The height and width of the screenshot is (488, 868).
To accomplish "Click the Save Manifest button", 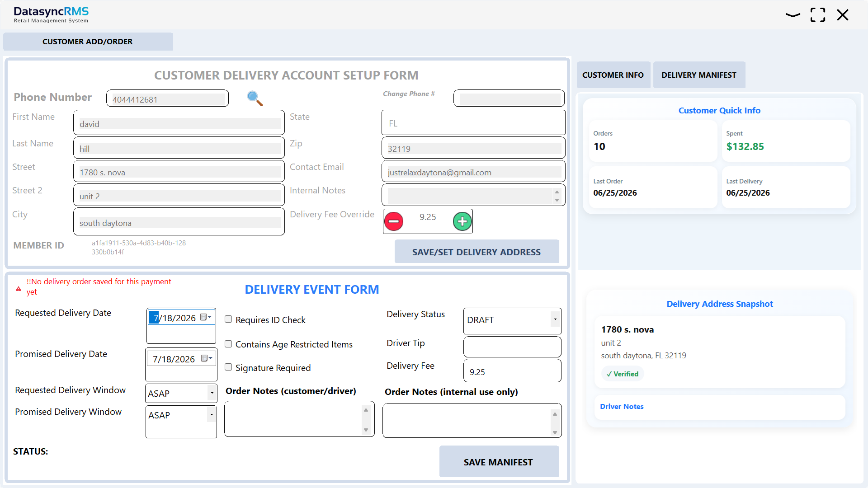I will (x=498, y=462).
